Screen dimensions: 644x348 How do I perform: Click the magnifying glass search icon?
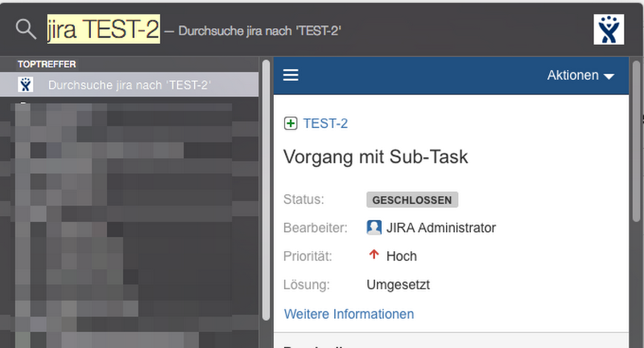(x=26, y=30)
